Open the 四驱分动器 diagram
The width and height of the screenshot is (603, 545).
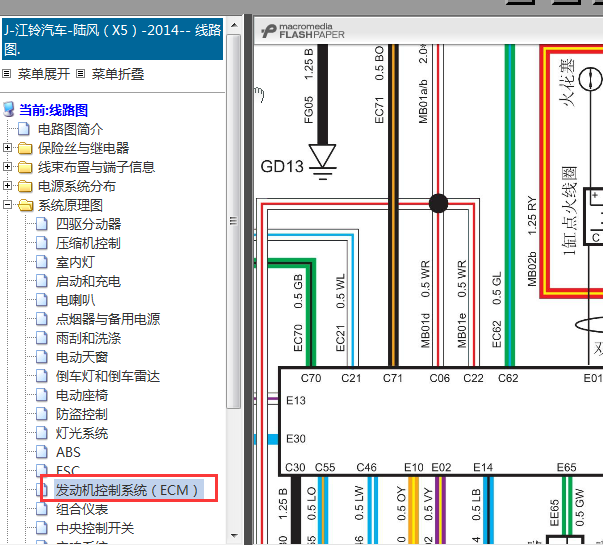pyautogui.click(x=88, y=224)
